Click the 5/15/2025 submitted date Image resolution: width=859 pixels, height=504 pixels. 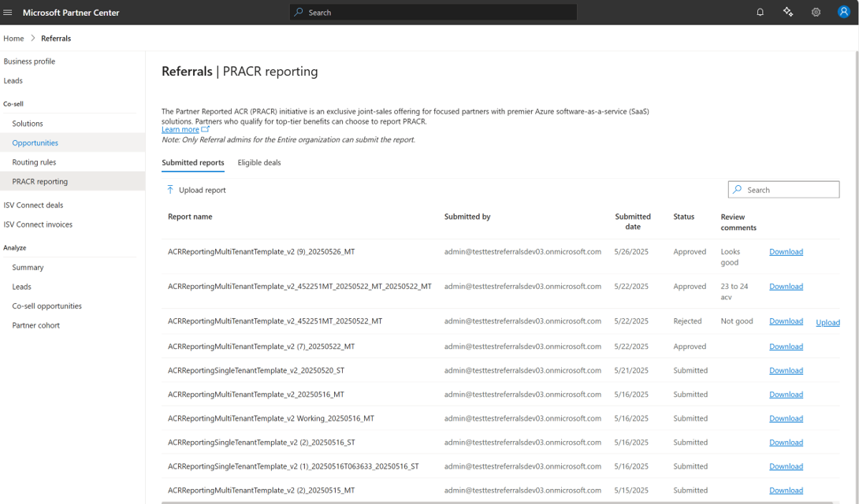click(x=631, y=491)
